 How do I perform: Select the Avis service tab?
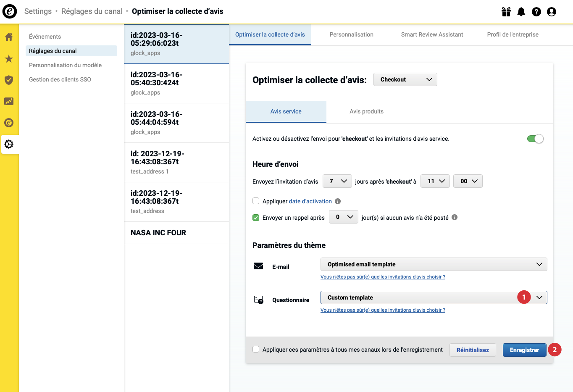tap(286, 111)
